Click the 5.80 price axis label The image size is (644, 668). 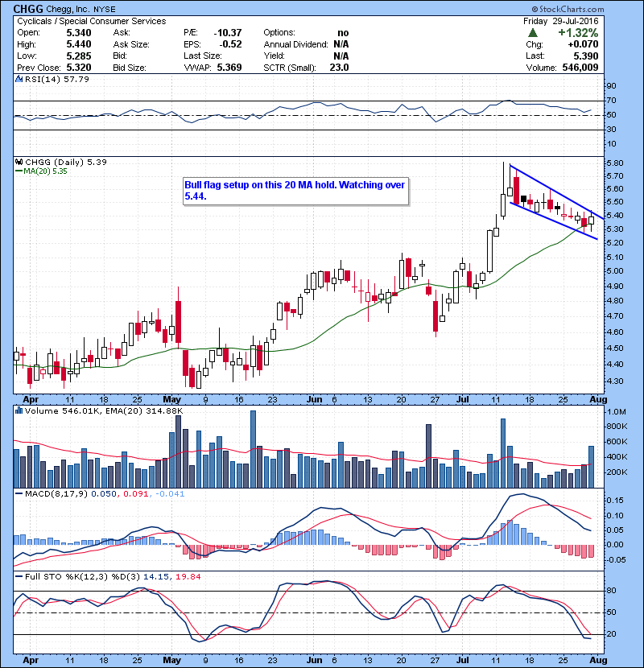tap(615, 163)
